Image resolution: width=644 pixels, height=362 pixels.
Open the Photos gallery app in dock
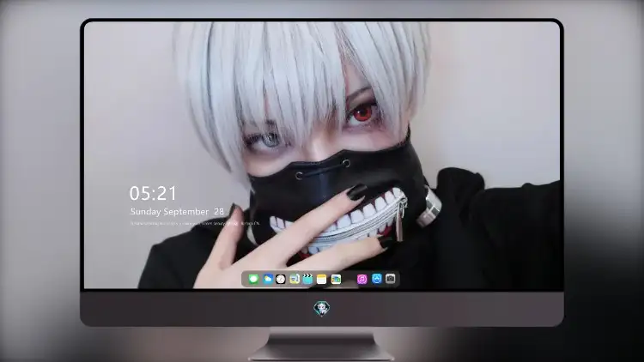(x=336, y=279)
